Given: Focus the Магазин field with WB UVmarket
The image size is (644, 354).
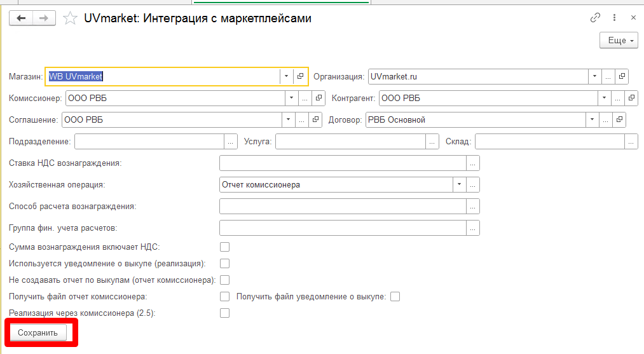Looking at the screenshot, I should point(163,76).
